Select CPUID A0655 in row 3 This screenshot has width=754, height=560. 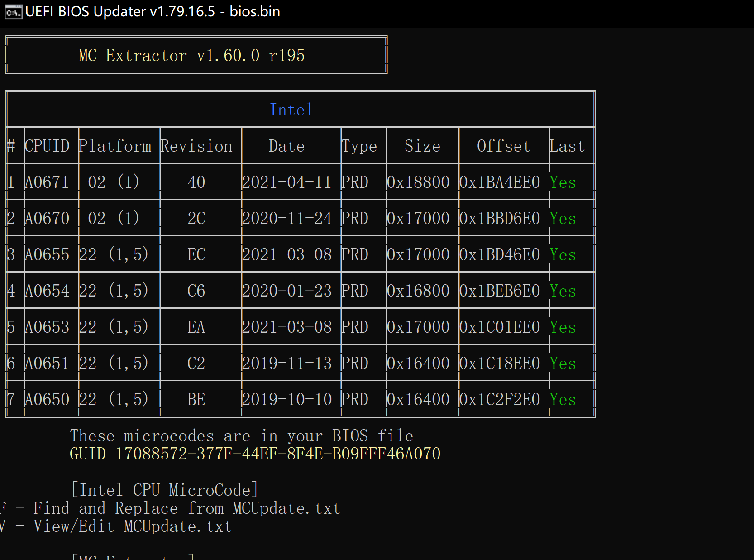pyautogui.click(x=47, y=254)
